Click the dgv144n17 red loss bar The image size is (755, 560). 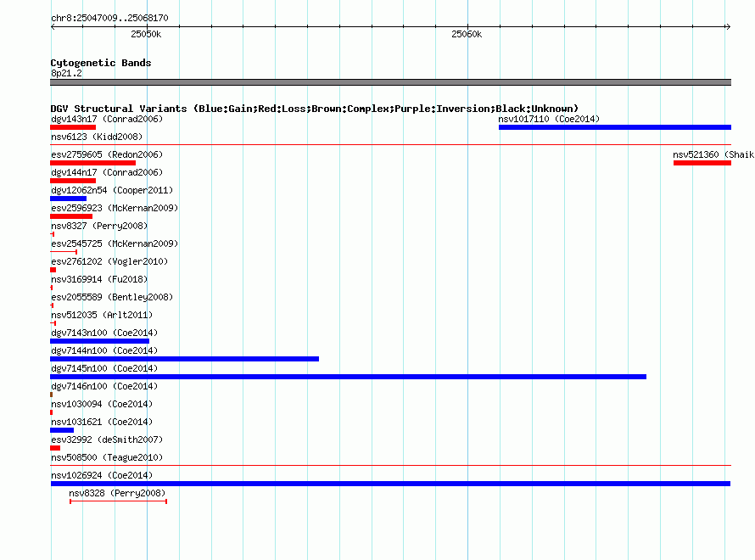click(73, 181)
